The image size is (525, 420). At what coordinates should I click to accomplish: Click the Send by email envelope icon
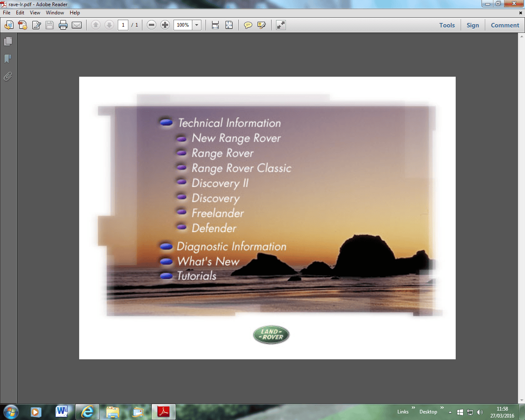tap(77, 25)
